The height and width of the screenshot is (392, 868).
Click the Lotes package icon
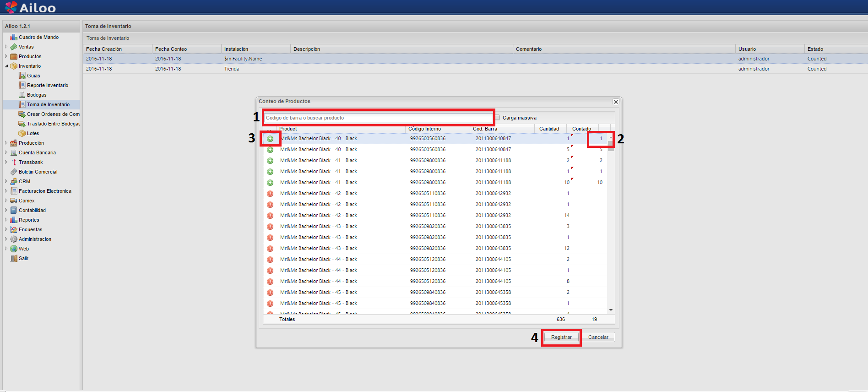point(22,133)
